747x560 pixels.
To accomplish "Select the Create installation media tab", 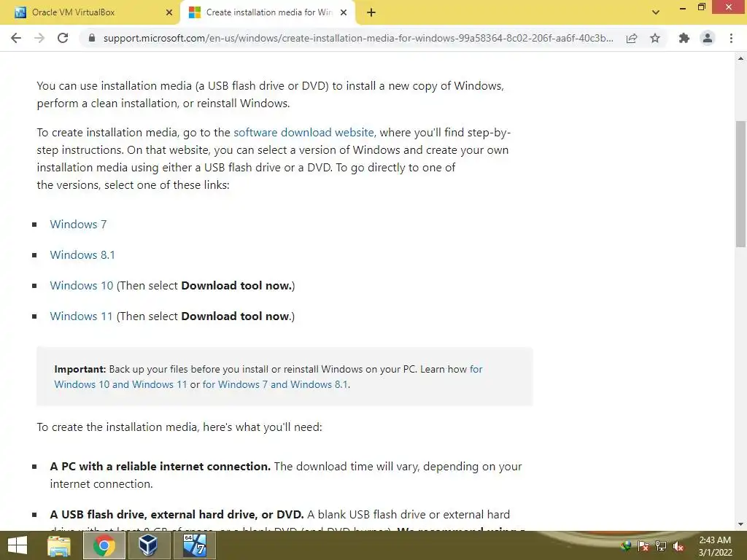I will pos(267,12).
